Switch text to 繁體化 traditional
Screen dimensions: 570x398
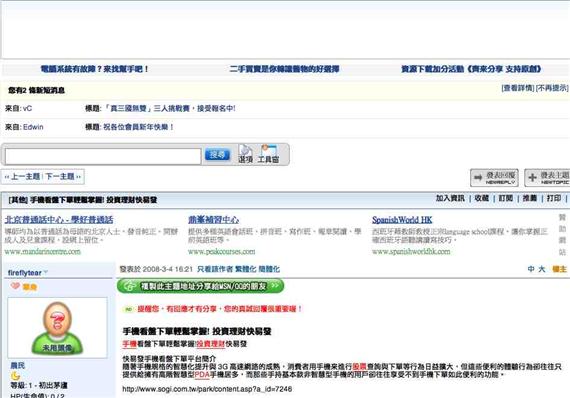[245, 269]
